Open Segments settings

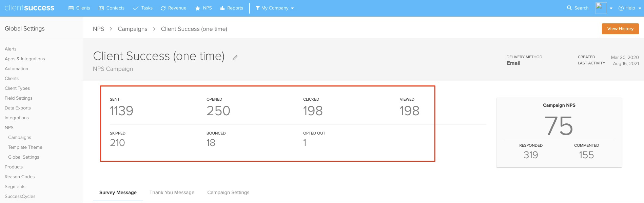(x=15, y=186)
